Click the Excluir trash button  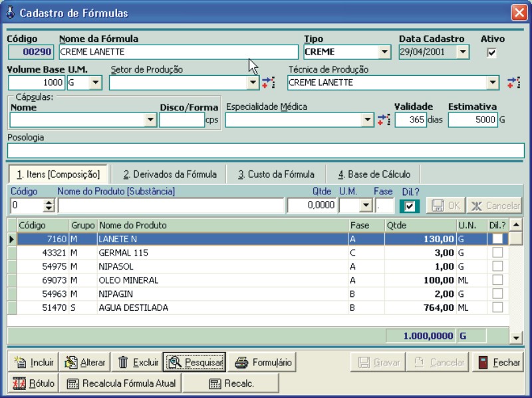[137, 362]
